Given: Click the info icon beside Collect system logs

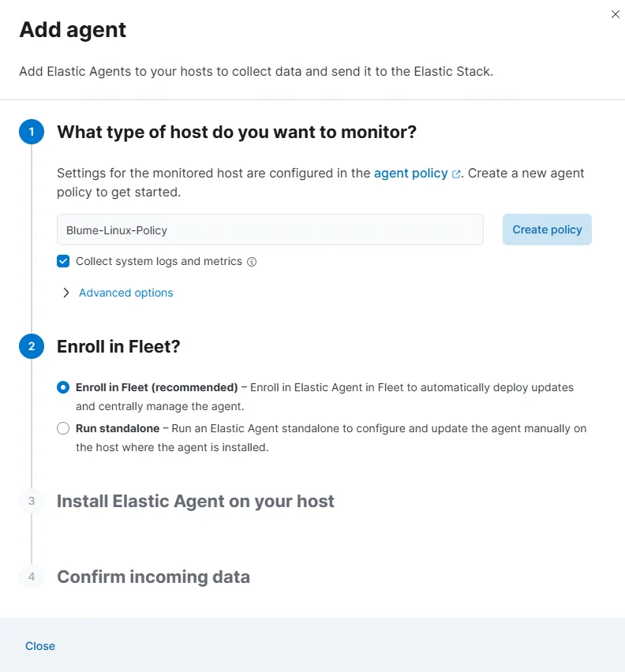Looking at the screenshot, I should click(252, 262).
